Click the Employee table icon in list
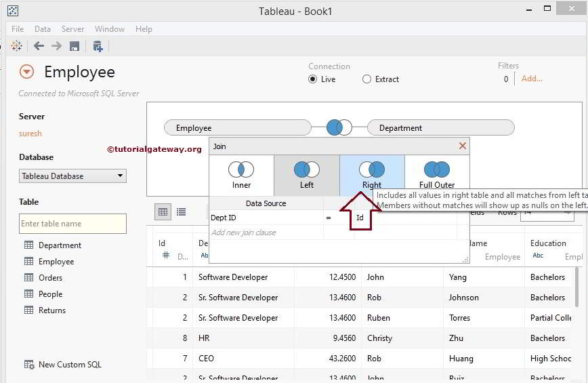Image resolution: width=588 pixels, height=383 pixels. point(29,261)
